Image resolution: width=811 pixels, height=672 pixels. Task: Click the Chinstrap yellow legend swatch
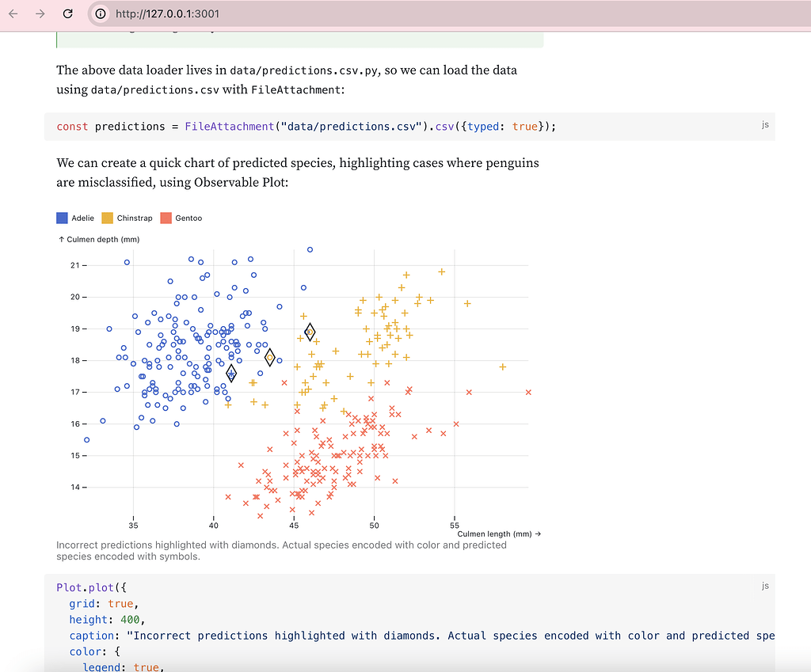coord(107,218)
